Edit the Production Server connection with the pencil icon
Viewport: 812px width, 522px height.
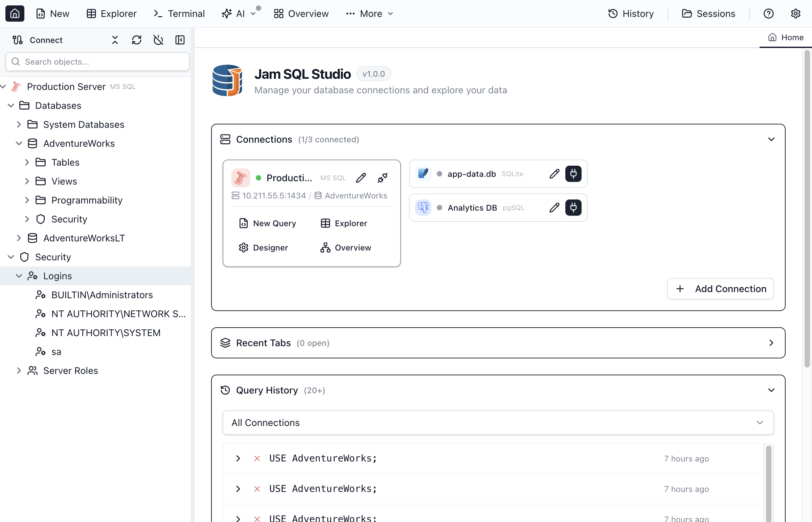[361, 177]
